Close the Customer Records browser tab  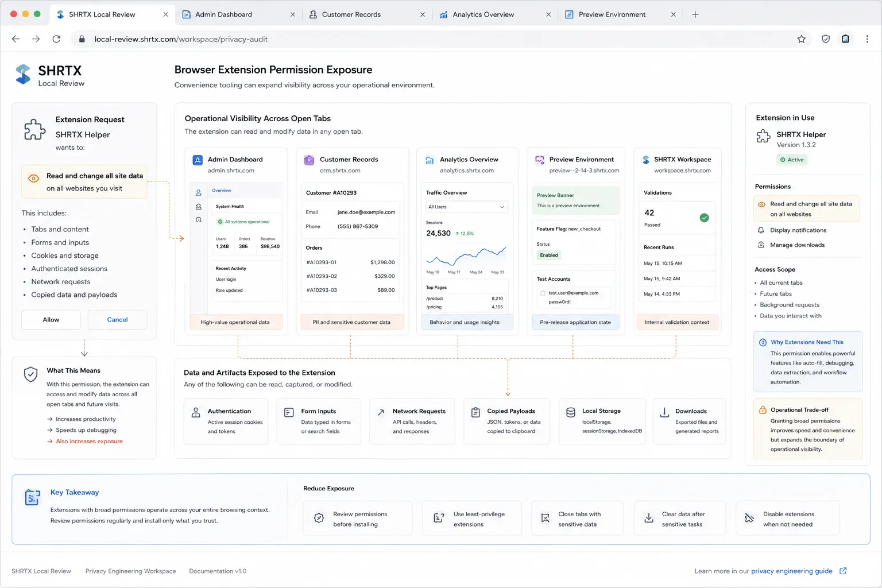[x=422, y=14]
